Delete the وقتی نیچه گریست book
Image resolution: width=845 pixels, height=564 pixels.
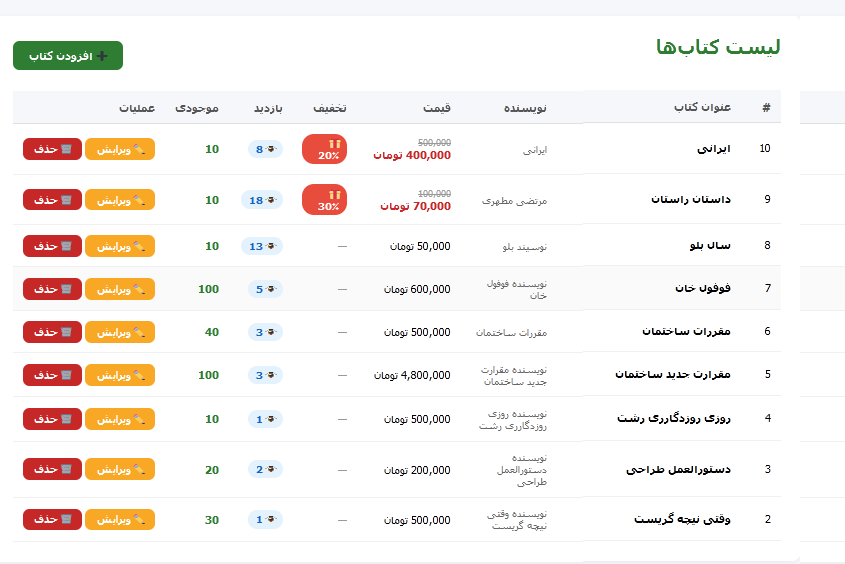tap(52, 520)
